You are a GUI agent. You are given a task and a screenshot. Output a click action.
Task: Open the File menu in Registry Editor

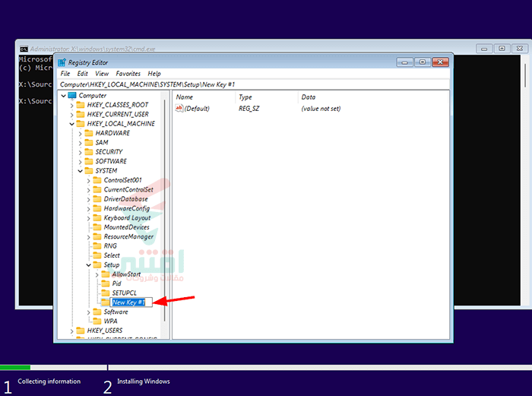tap(65, 74)
